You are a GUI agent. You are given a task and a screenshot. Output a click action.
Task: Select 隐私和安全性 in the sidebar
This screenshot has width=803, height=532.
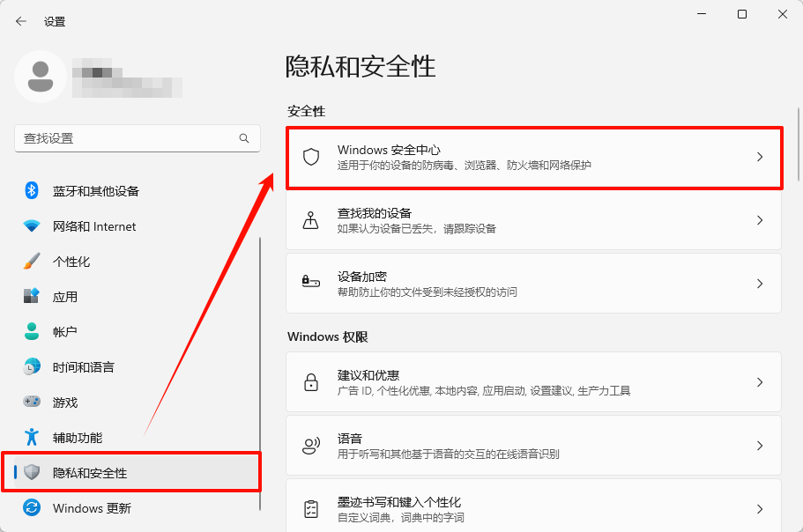click(x=138, y=472)
